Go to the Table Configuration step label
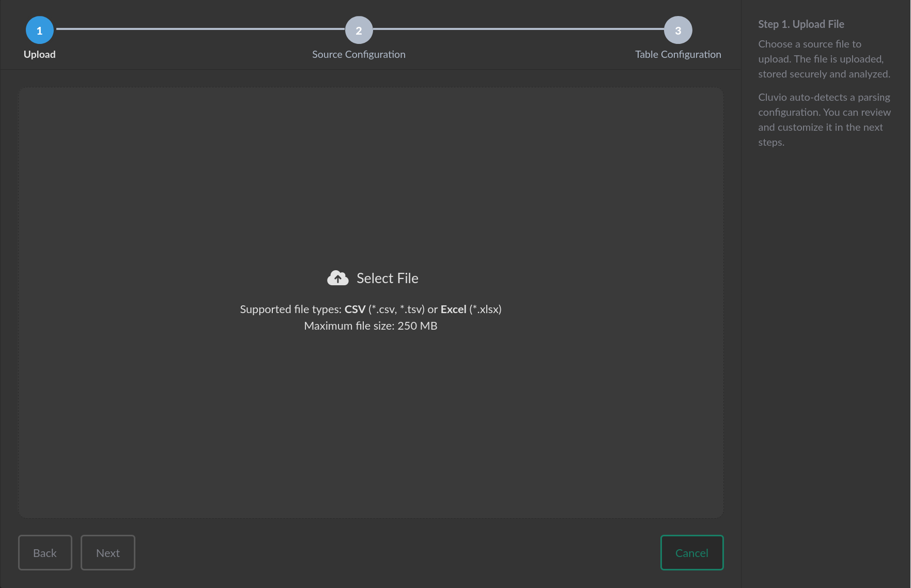The height and width of the screenshot is (588, 911). point(678,54)
